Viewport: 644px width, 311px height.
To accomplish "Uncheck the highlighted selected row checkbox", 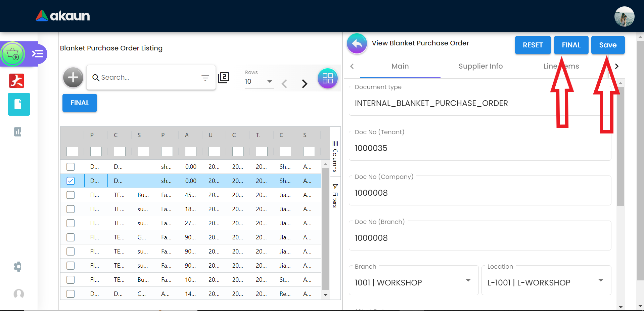I will point(71,181).
